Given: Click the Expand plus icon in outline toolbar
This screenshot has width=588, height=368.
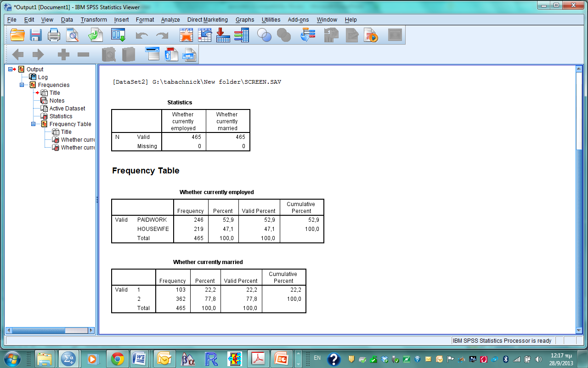Looking at the screenshot, I should 63,55.
